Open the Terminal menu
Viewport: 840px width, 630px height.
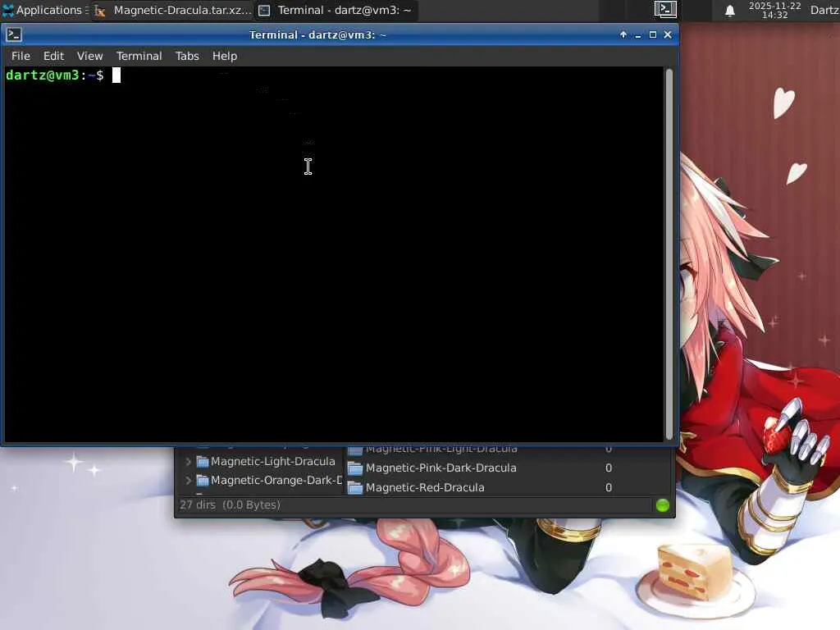tap(139, 56)
